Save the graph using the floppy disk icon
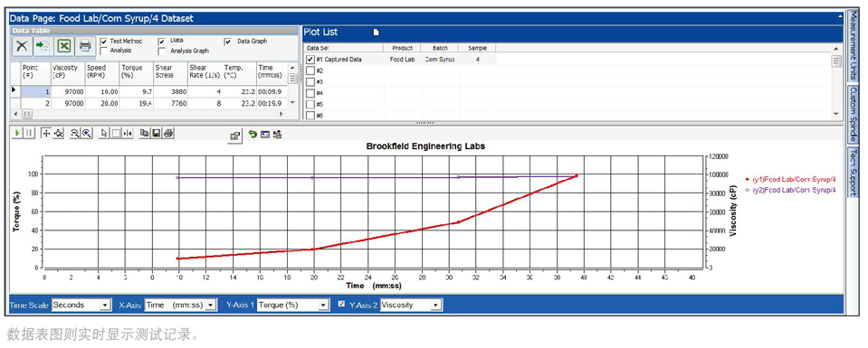The image size is (868, 348). 157,133
